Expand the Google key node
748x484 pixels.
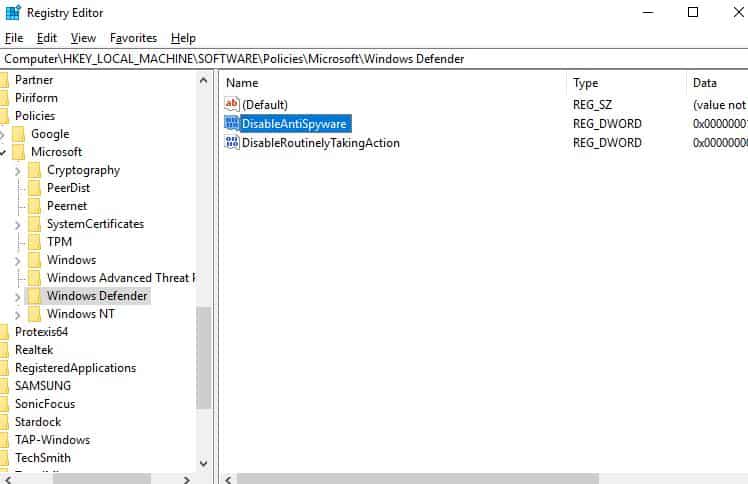[3, 134]
